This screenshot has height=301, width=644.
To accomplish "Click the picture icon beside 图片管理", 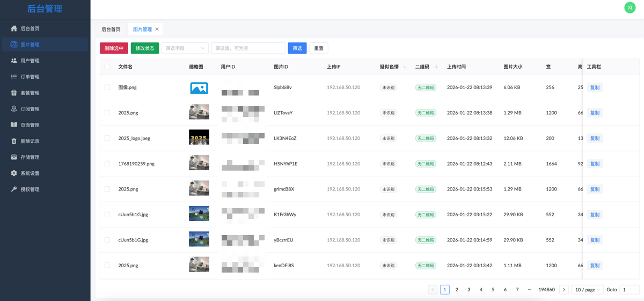I will 14,45.
